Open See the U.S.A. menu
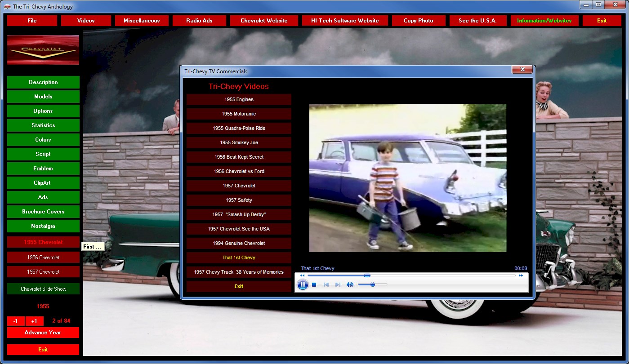 (478, 21)
